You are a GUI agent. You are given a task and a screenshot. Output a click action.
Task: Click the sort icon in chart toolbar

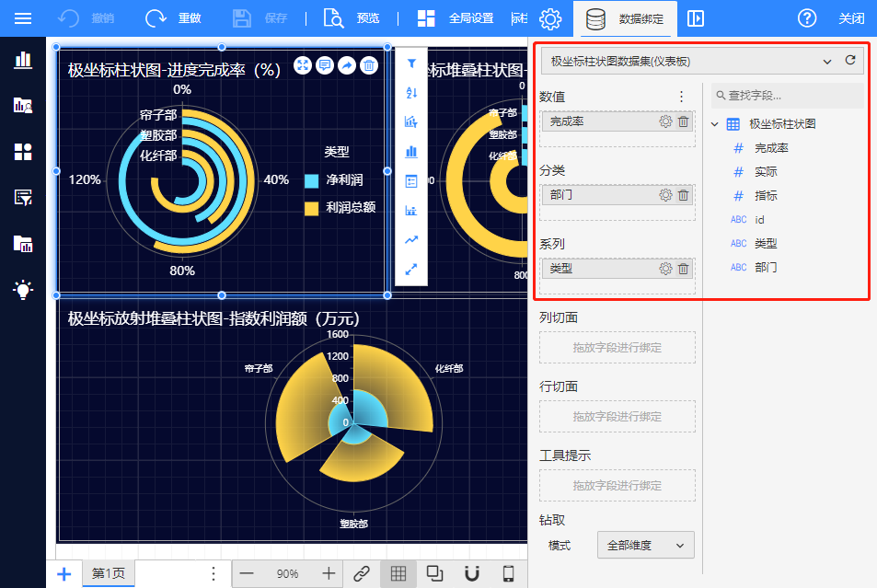[411, 93]
